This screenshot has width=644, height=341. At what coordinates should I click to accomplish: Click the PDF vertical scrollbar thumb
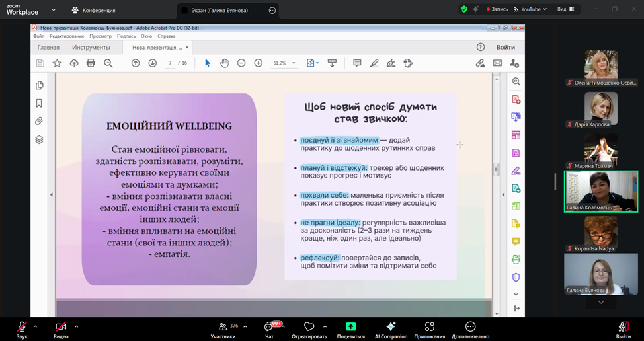pos(496,170)
